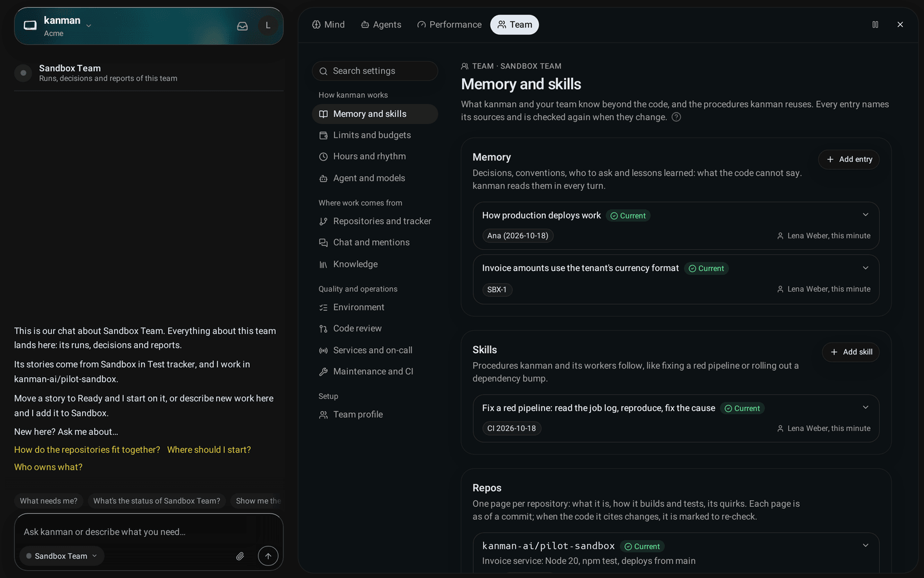Viewport: 924px width, 578px height.
Task: Open Memory and skills settings
Action: pyautogui.click(x=375, y=114)
